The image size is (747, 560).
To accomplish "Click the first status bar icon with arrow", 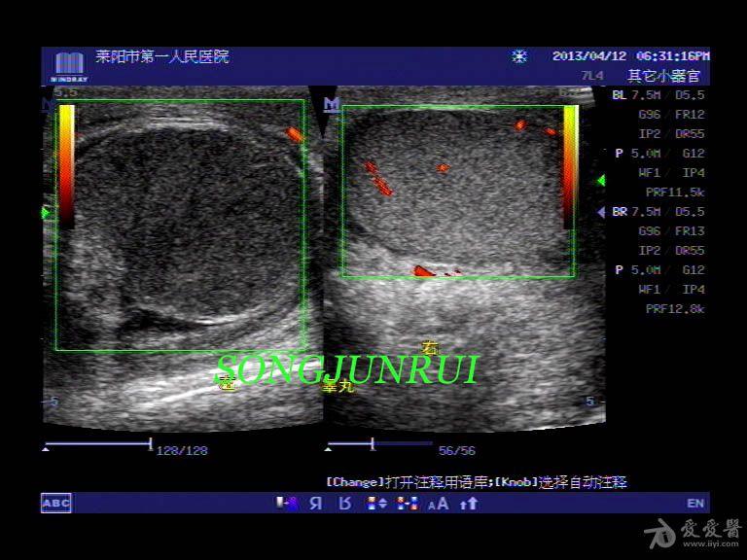I will click(286, 503).
